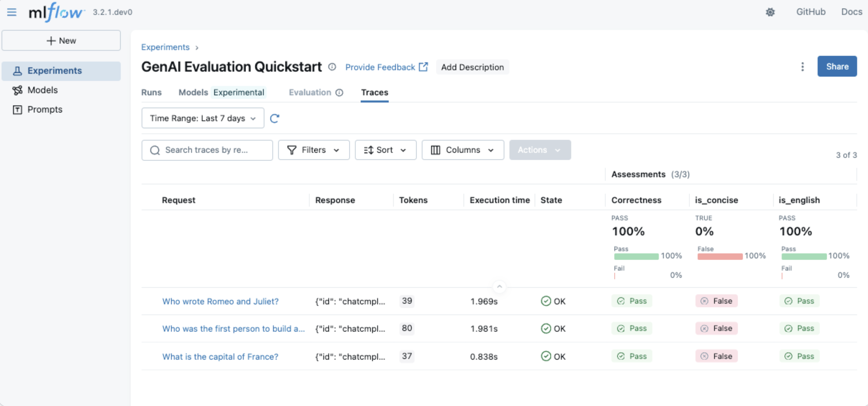The image size is (868, 406).
Task: Open the Sort dropdown
Action: tap(386, 150)
